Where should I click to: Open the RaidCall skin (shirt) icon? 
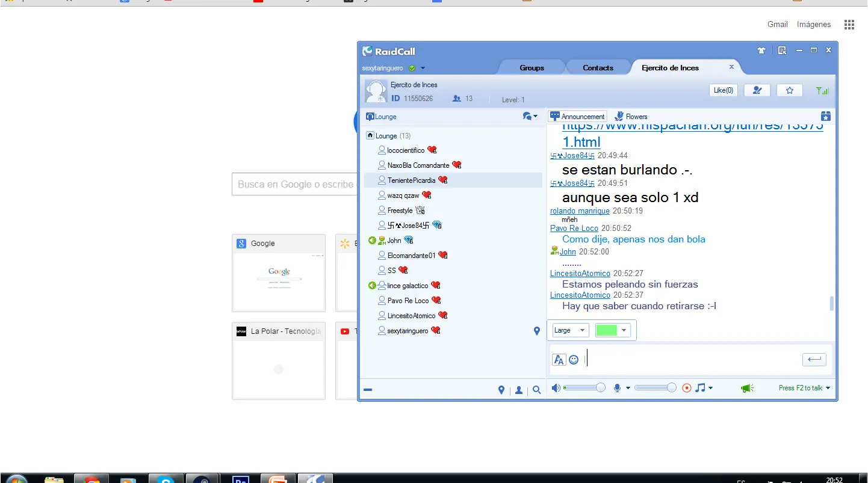(761, 51)
